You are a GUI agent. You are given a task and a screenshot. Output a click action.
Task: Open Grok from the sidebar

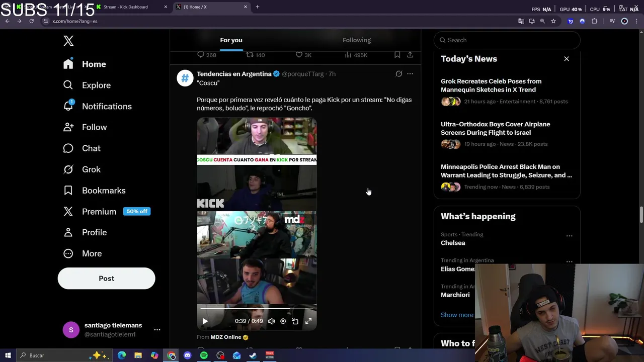82,169
